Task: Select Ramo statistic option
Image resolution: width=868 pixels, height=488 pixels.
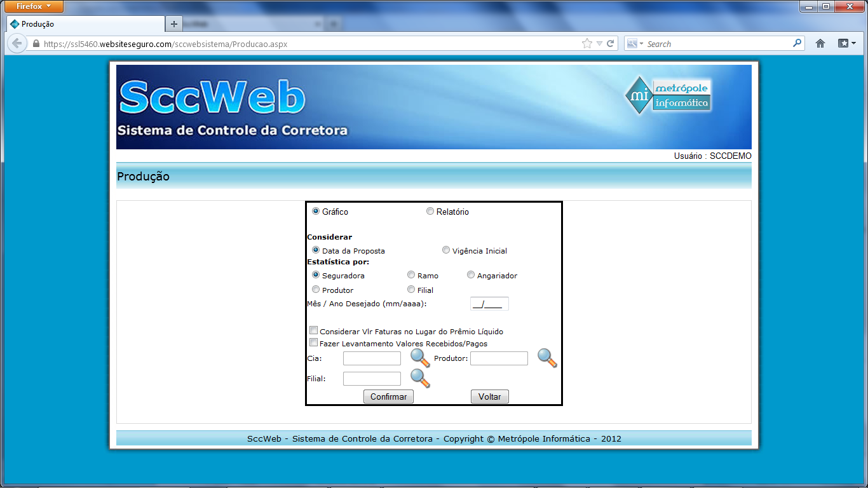Action: (411, 275)
